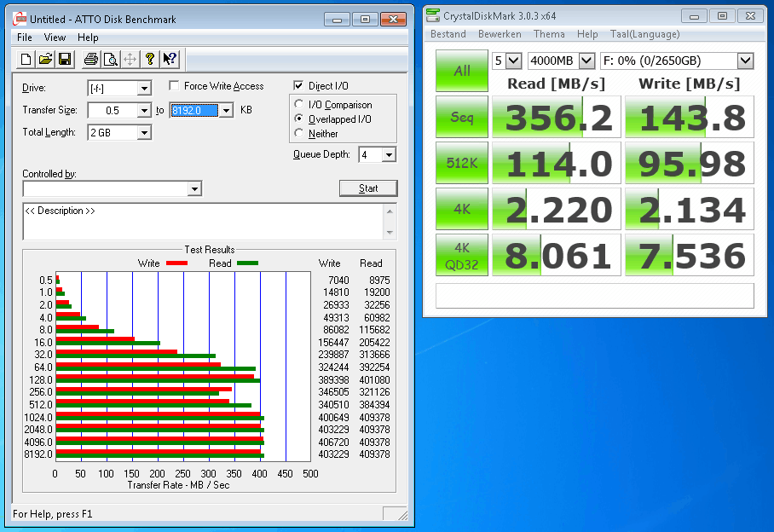The width and height of the screenshot is (774, 532).
Task: Uncheck the Direct I/O checkbox
Action: click(298, 86)
